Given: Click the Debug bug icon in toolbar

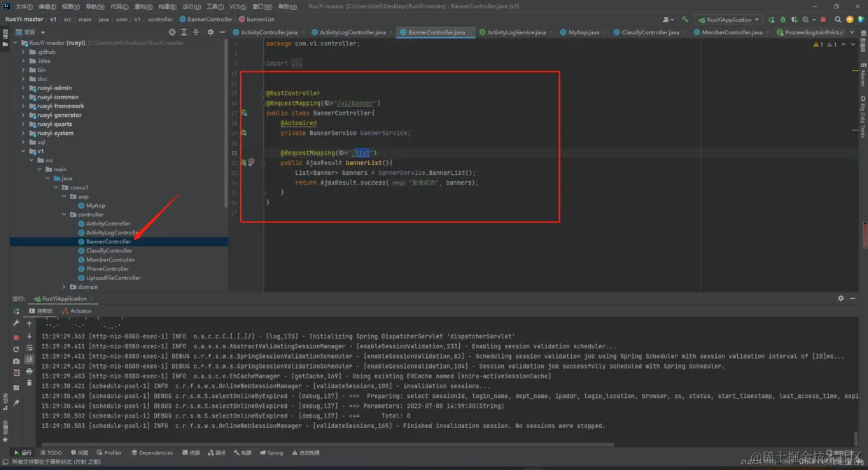Looking at the screenshot, I should [x=783, y=20].
